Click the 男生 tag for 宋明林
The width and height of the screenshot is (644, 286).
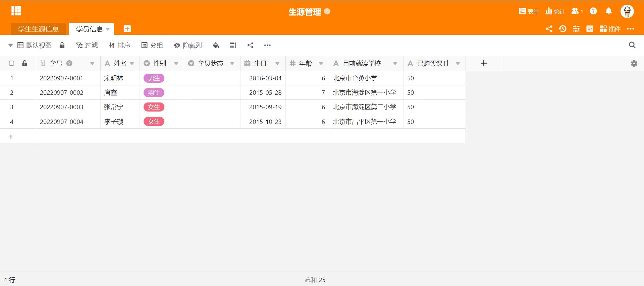(x=154, y=78)
